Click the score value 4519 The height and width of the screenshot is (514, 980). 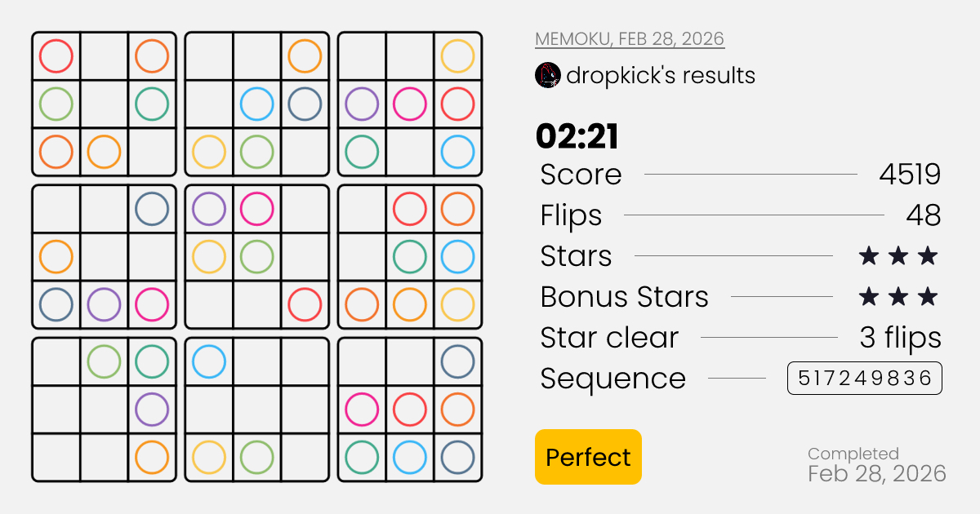pos(910,175)
